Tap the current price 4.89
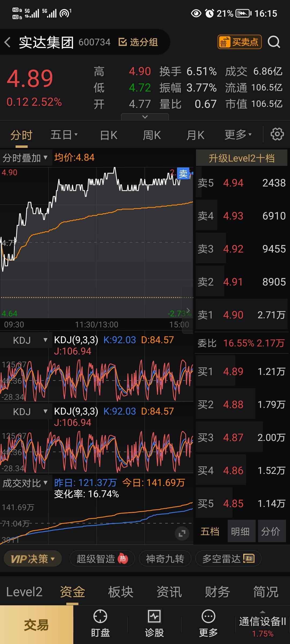This screenshot has height=644, width=290. tap(30, 79)
